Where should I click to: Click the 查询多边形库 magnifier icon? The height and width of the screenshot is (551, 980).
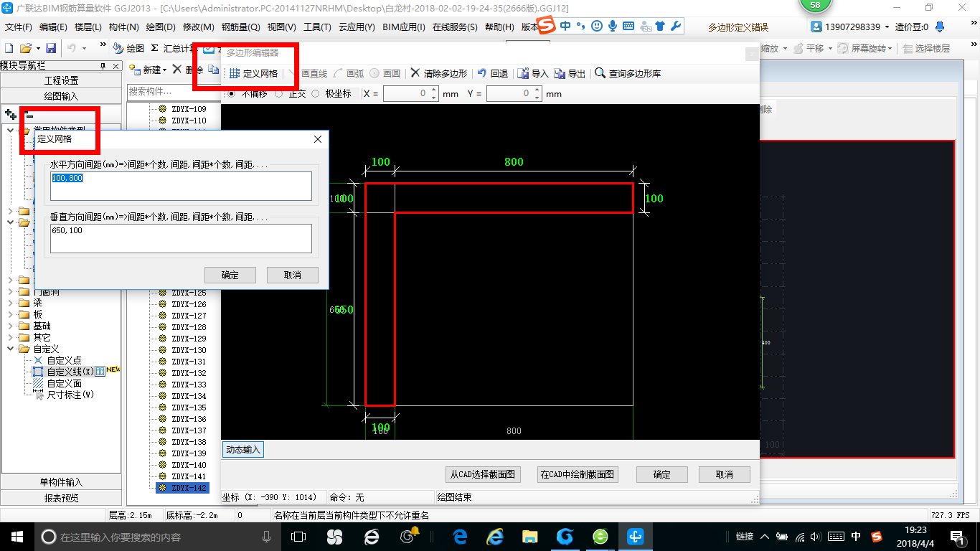point(600,73)
